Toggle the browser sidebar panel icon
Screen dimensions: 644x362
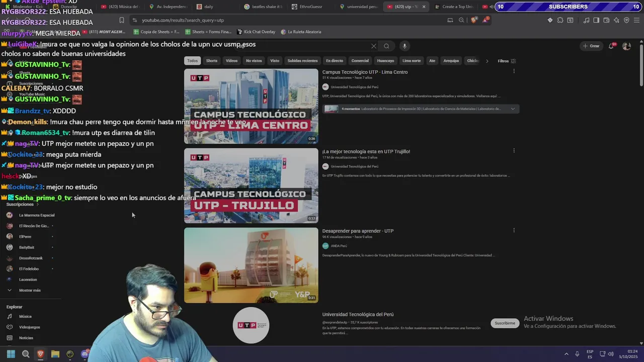596,20
